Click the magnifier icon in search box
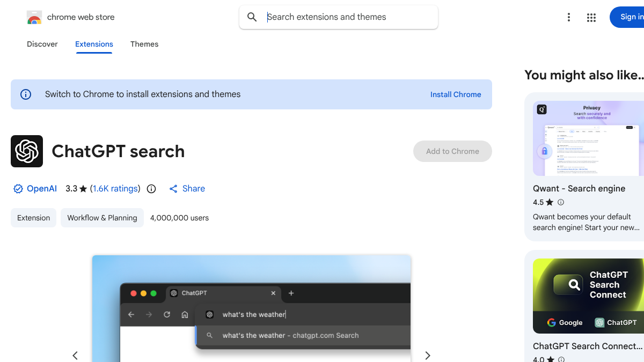Image resolution: width=644 pixels, height=362 pixels. coord(252,17)
